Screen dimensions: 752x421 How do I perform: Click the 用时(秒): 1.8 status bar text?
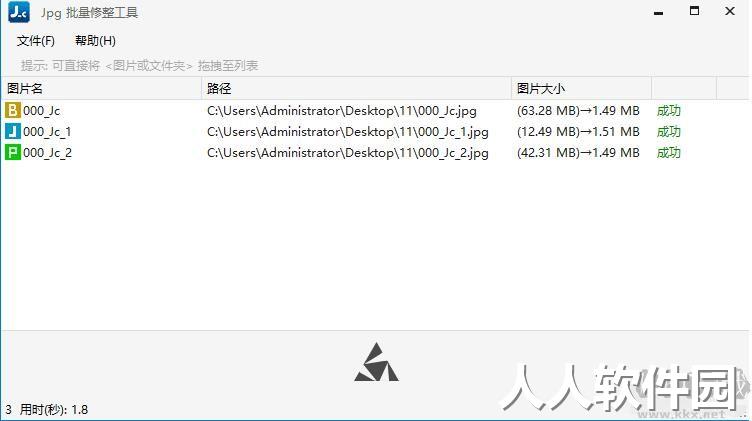click(x=54, y=409)
